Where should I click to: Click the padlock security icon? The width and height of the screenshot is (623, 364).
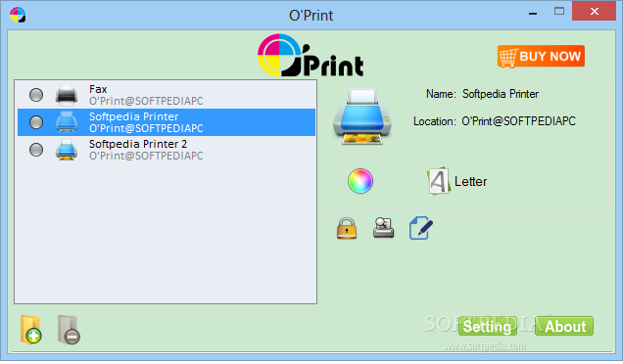click(347, 228)
